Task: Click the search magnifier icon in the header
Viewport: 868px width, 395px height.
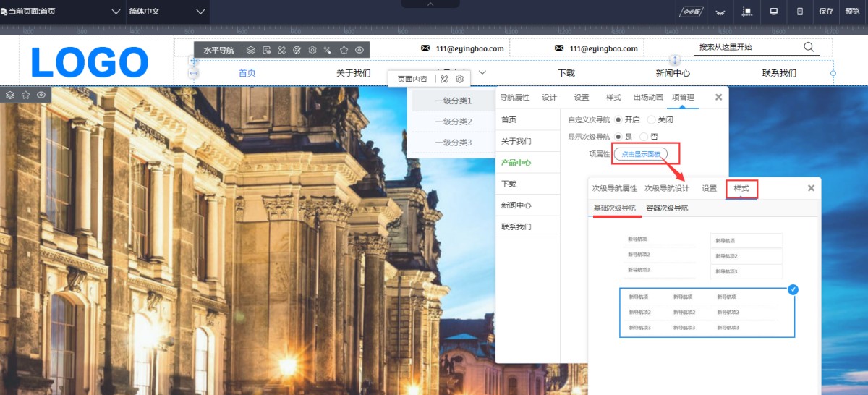Action: pyautogui.click(x=809, y=48)
